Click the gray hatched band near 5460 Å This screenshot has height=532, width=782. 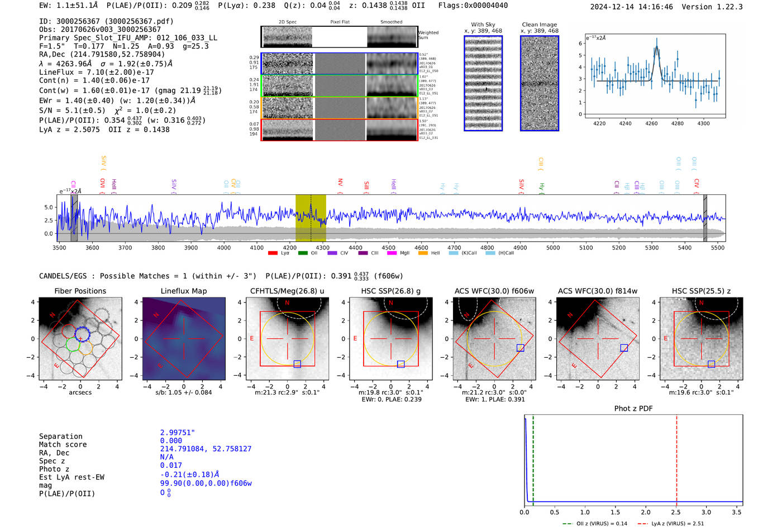click(705, 218)
